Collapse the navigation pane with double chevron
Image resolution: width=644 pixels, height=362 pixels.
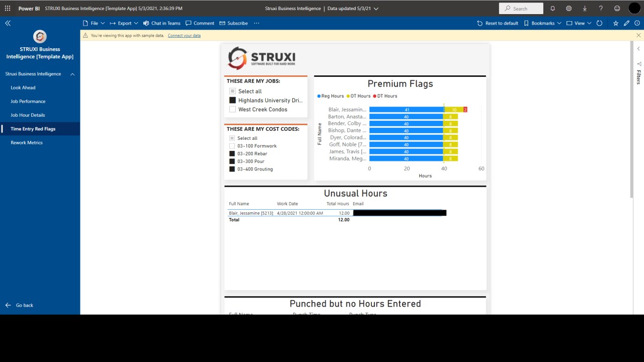8,23
